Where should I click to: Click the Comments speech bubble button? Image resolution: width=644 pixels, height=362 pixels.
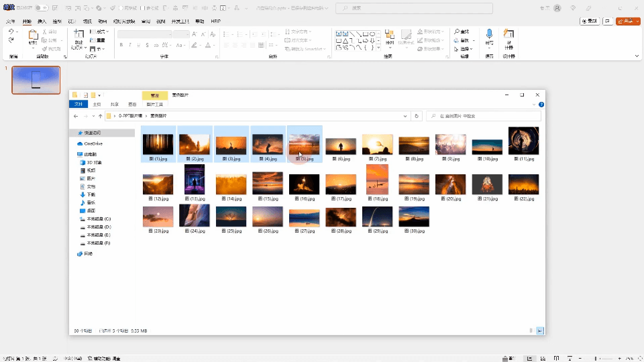[x=608, y=21]
